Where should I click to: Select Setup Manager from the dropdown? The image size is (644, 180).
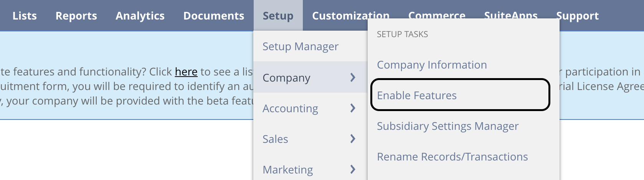pyautogui.click(x=301, y=46)
